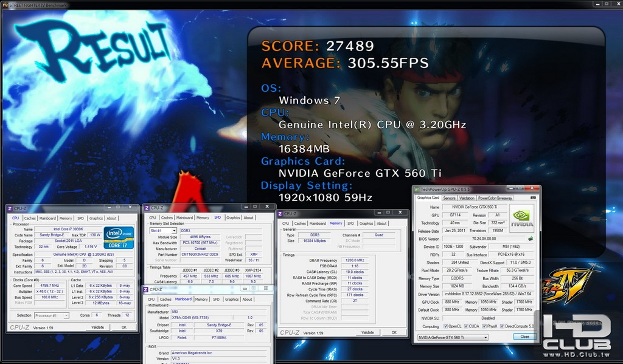Click the NVIDIA logo in GPU-Z
Screen dimensions: 623x364
(521, 218)
